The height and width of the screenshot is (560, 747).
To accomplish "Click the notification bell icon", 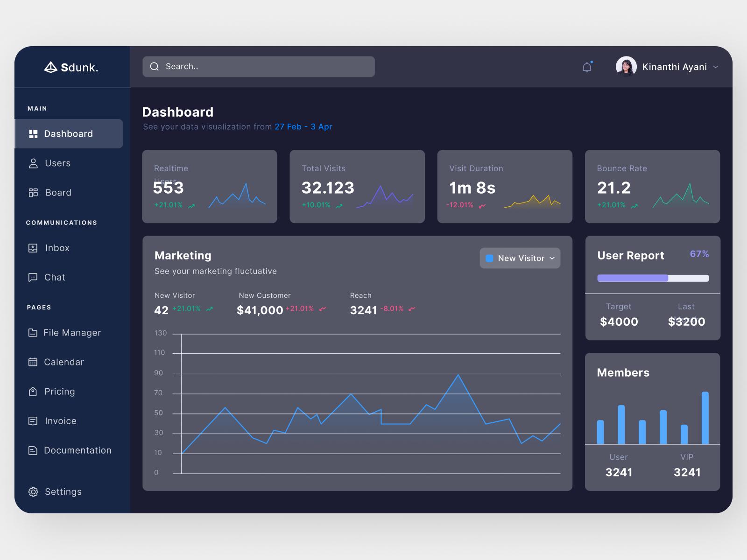I will (586, 67).
